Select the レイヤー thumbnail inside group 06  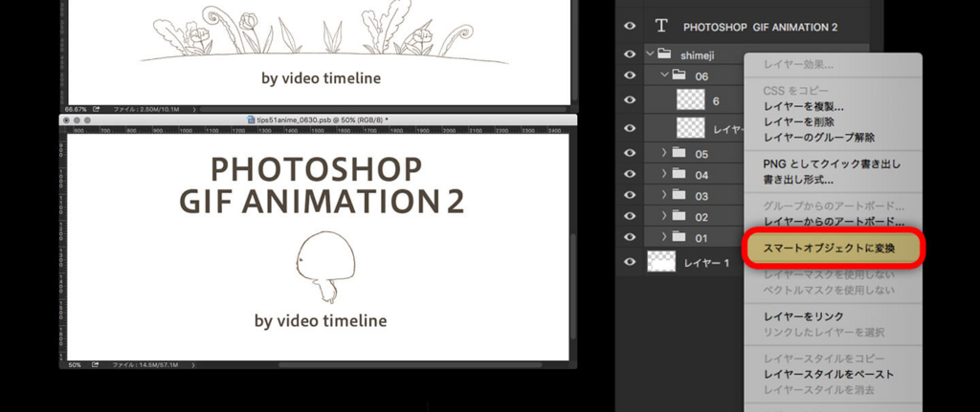tap(691, 128)
